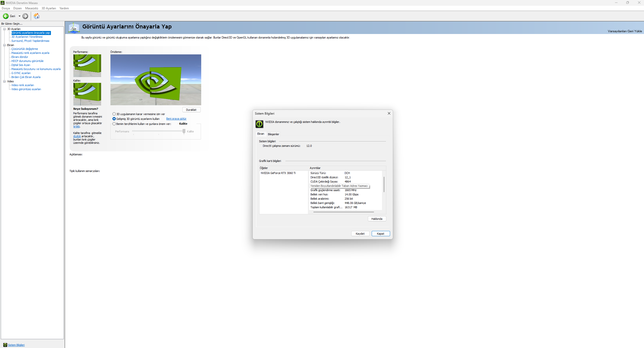Click the Performans-Kalite slider thumb
Image resolution: width=644 pixels, height=348 pixels.
pyautogui.click(x=184, y=131)
